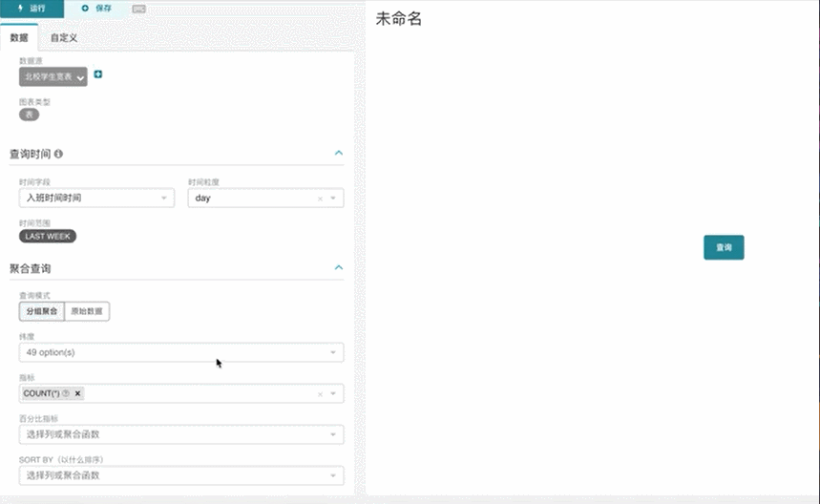
Task: Click the 查询模式 label
Action: 34,295
